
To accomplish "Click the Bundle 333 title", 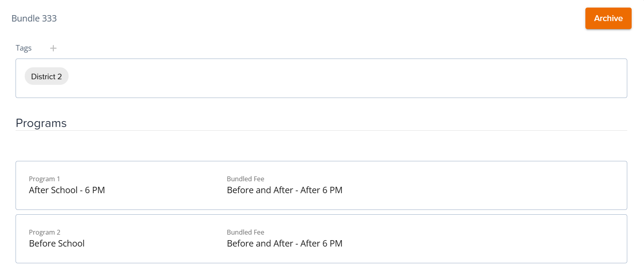I will [x=34, y=18].
